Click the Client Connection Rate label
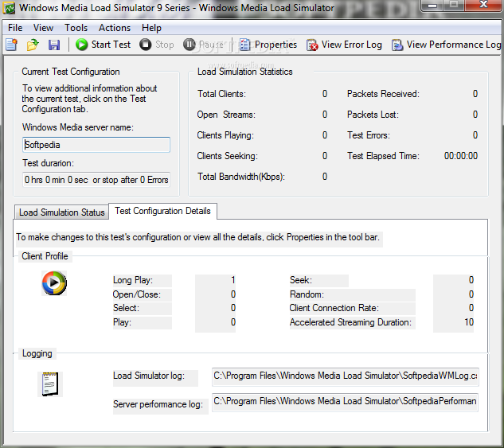Image resolution: width=504 pixels, height=448 pixels. pos(334,308)
